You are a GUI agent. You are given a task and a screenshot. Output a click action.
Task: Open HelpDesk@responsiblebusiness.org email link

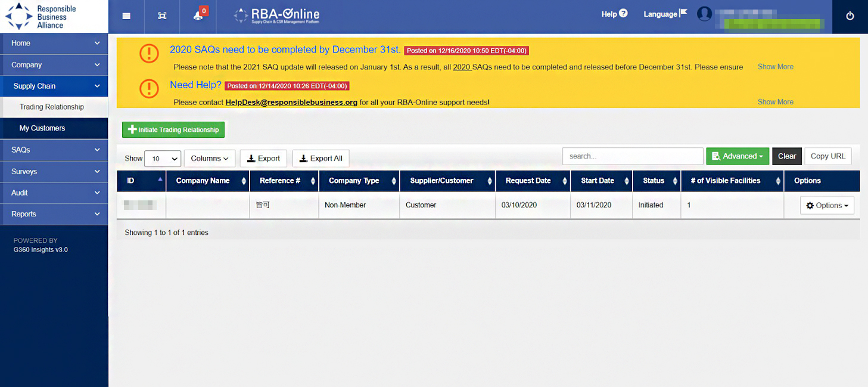[x=291, y=103]
